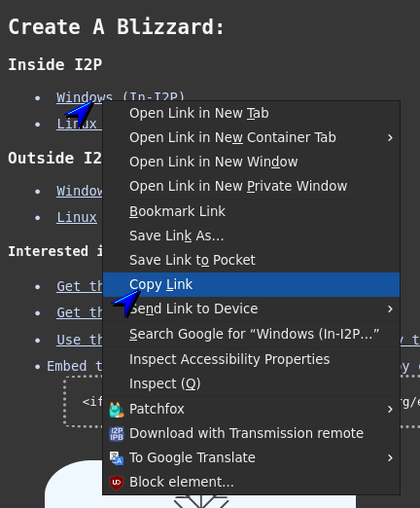Expand the To Google Translate submenu arrow

tap(390, 457)
